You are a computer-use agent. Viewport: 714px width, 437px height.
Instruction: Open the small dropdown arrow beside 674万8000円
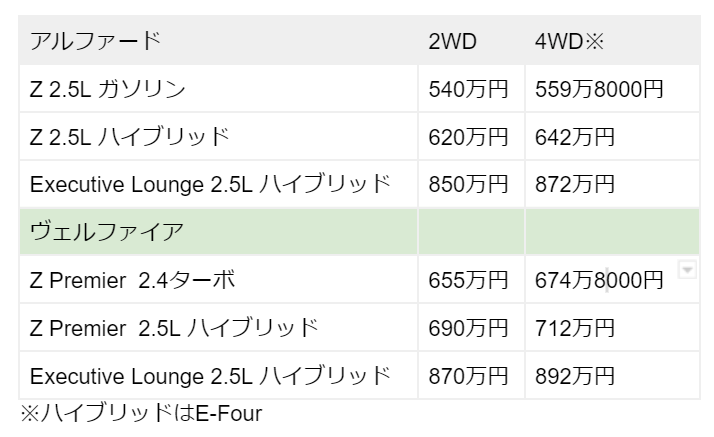(x=687, y=269)
